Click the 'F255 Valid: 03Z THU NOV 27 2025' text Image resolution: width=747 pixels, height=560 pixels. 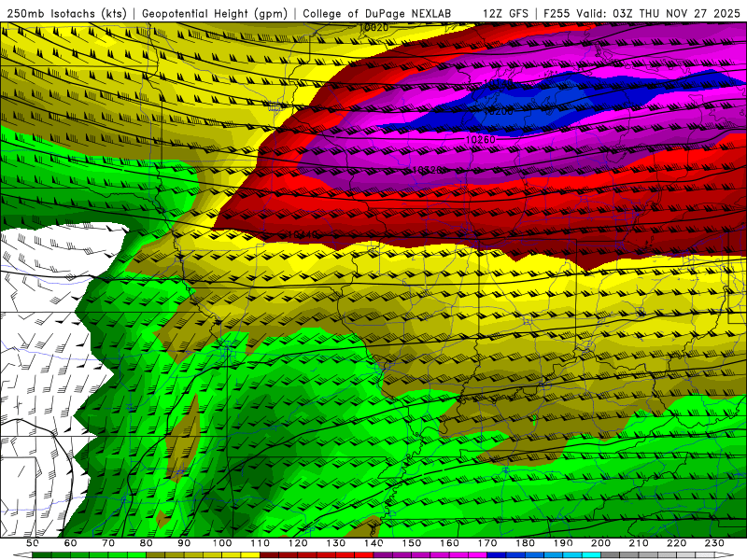coord(644,14)
